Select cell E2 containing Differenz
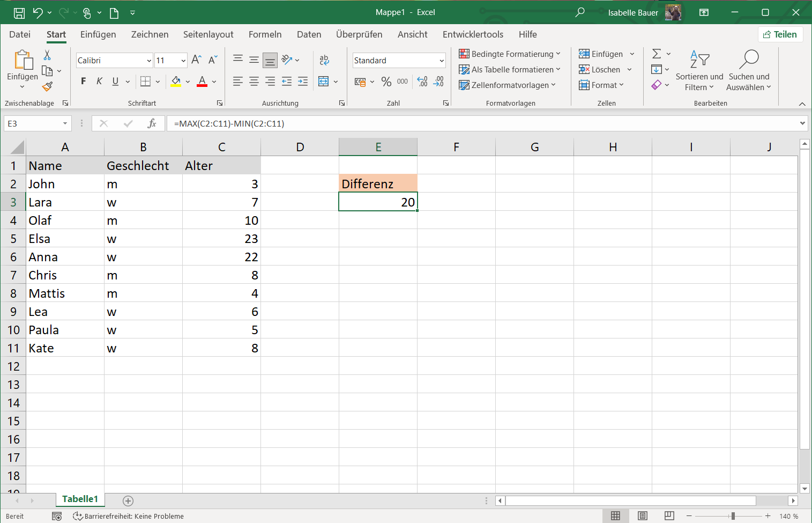The width and height of the screenshot is (812, 523). click(x=378, y=183)
